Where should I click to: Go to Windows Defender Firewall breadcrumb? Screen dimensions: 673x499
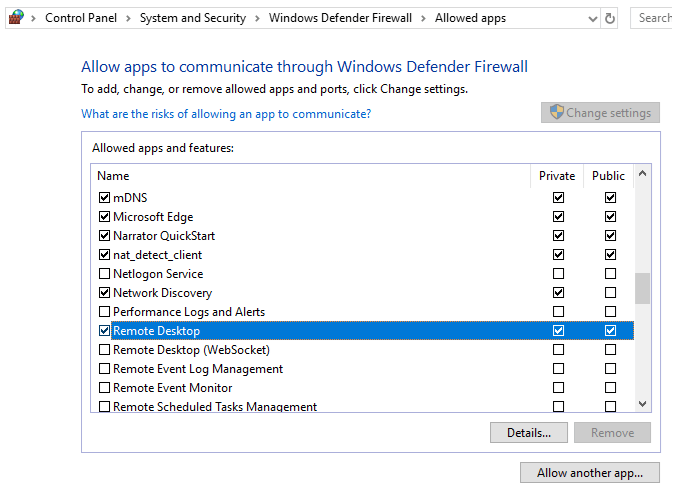[340, 18]
